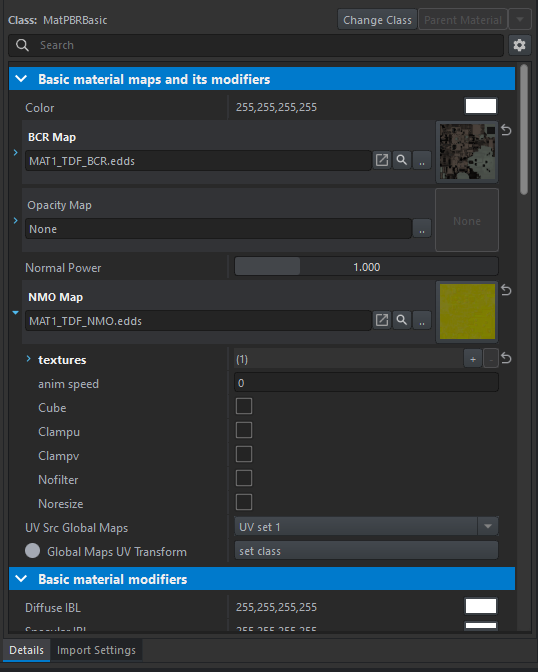The width and height of the screenshot is (538, 672).
Task: Click the set class button
Action: pyautogui.click(x=366, y=551)
